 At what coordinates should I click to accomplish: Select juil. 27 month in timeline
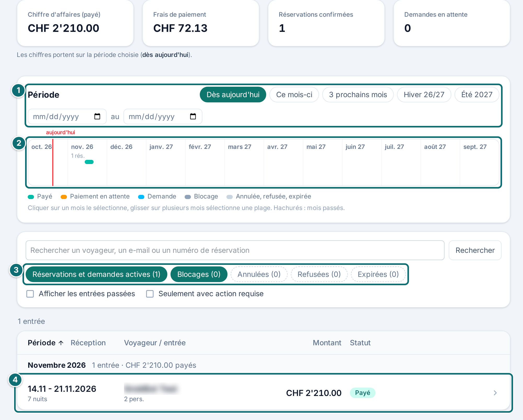point(401,162)
